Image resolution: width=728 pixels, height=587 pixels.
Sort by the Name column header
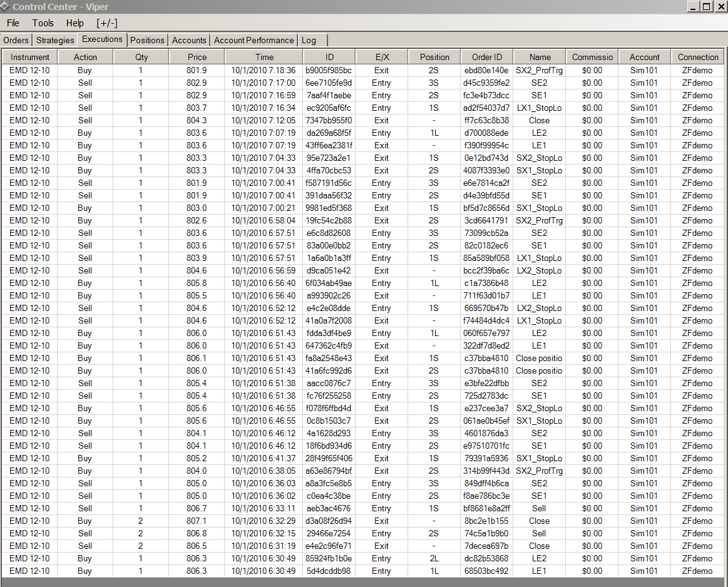[x=540, y=57]
